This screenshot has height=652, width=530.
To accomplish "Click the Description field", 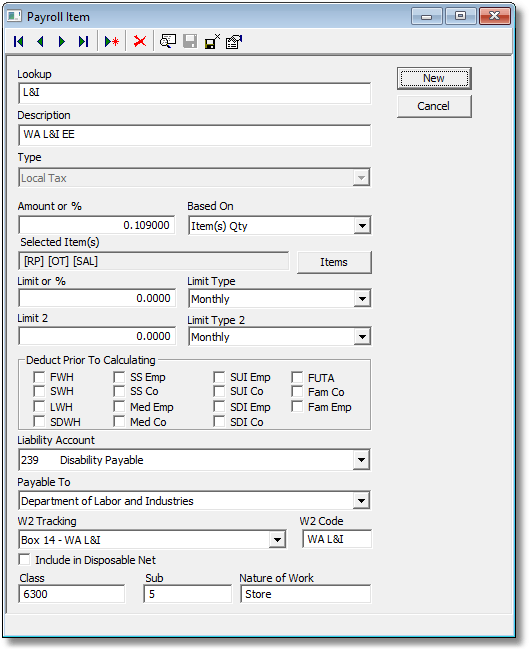I will click(195, 135).
